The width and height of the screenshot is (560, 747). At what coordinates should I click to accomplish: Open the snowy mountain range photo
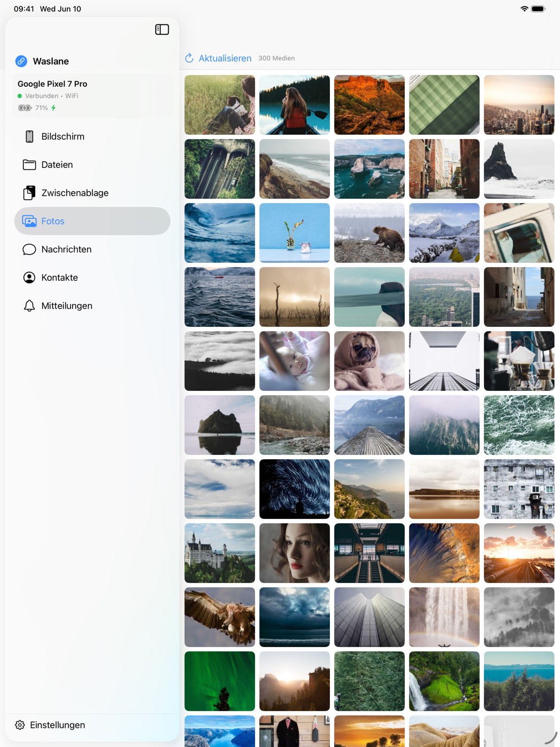[444, 233]
